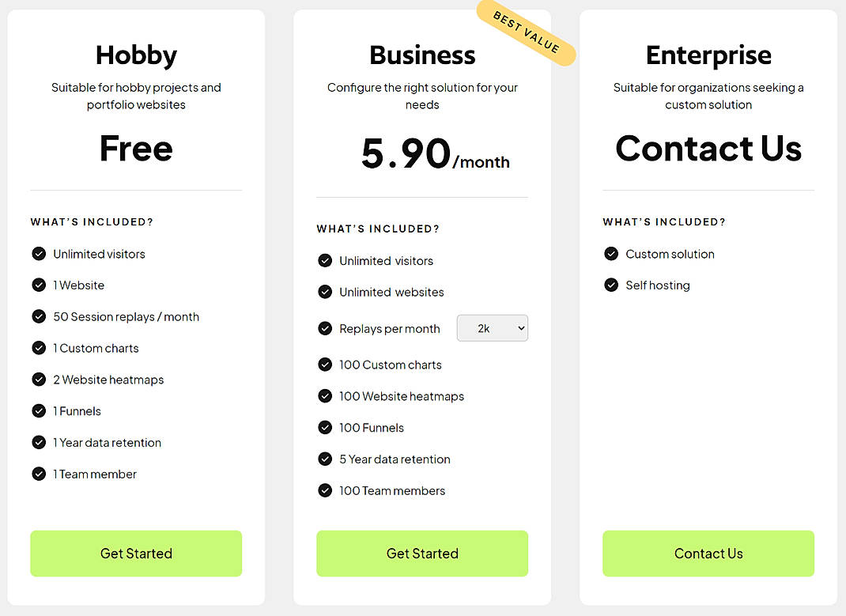The height and width of the screenshot is (616, 846).
Task: Click the 5.90 /month price text
Action: click(x=422, y=153)
